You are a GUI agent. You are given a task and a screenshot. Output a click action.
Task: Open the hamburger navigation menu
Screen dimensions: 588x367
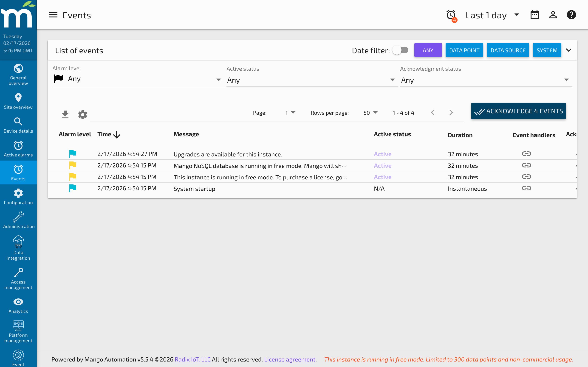point(53,15)
